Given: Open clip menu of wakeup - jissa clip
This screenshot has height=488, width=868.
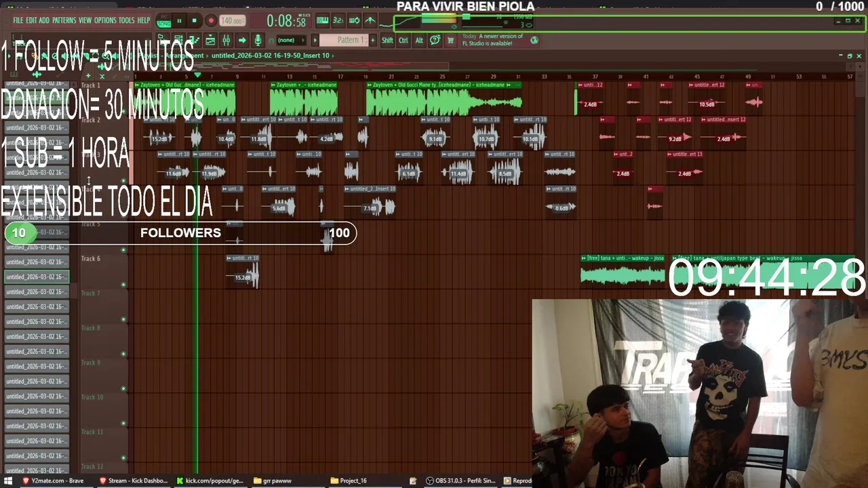Looking at the screenshot, I should 584,258.
